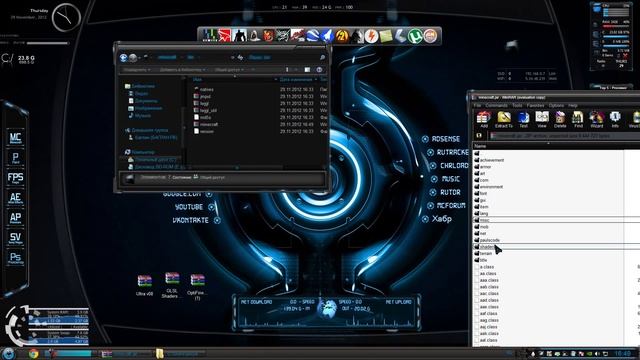Select the environment folder in WinRAR
Screen dimensions: 640x360
click(488, 187)
